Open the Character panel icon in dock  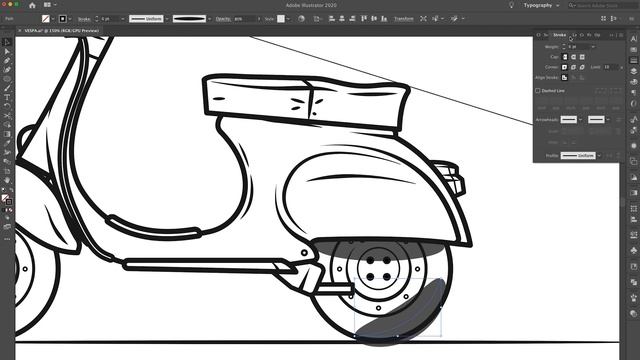click(633, 39)
